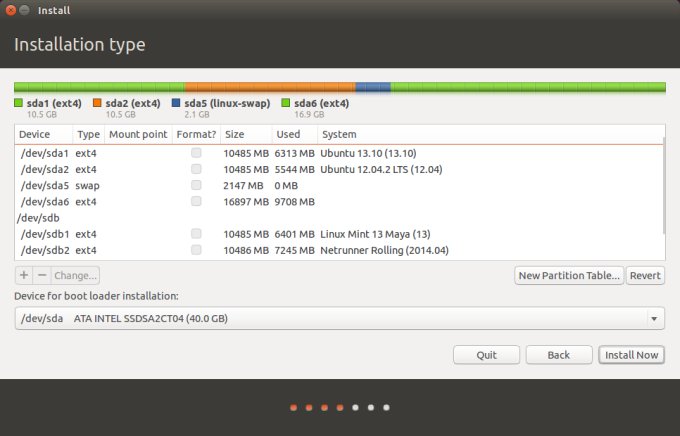The width and height of the screenshot is (680, 436).
Task: Click the 16897 MB size cell
Action: coord(246,202)
